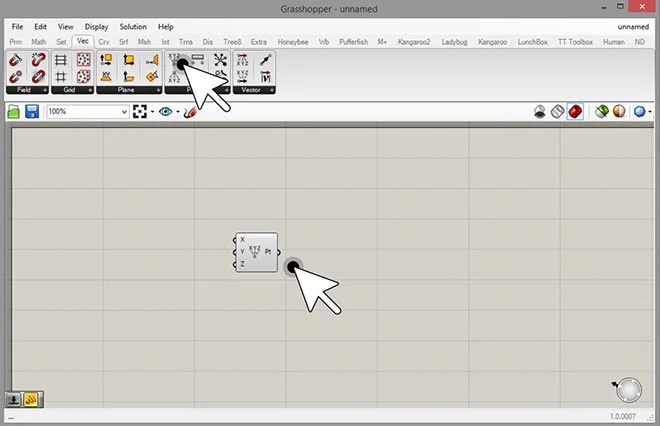Toggle Only Draw Preview for Selected Objects
This screenshot has width=660, height=426.
tap(601, 112)
